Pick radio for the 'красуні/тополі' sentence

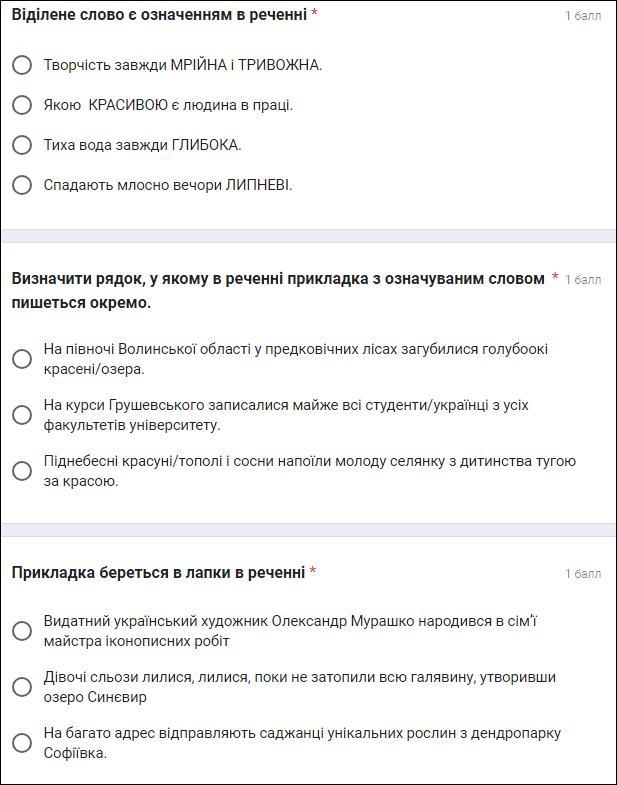point(22,471)
